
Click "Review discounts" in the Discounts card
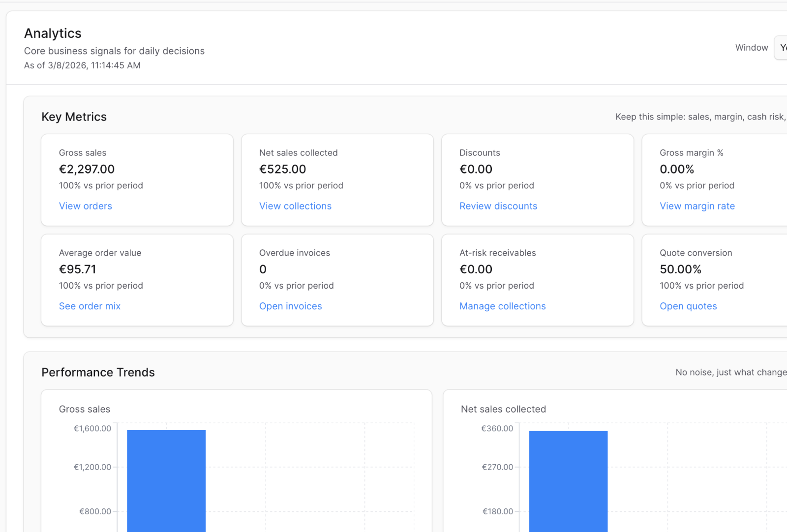coord(498,206)
